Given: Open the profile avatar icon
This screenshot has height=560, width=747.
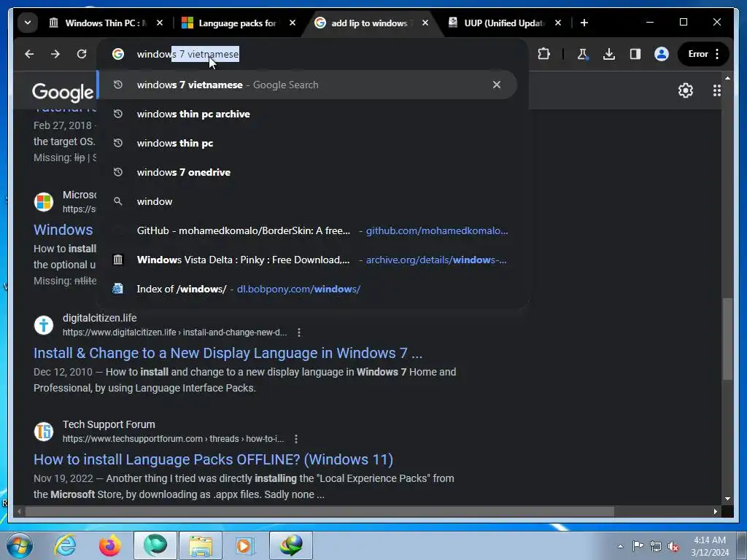Looking at the screenshot, I should click(x=661, y=54).
